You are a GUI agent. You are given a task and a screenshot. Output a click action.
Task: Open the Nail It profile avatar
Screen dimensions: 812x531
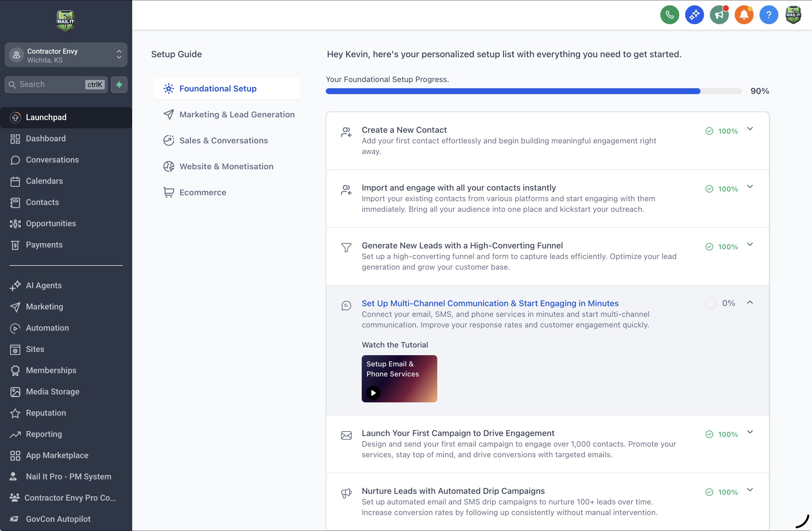pos(793,15)
